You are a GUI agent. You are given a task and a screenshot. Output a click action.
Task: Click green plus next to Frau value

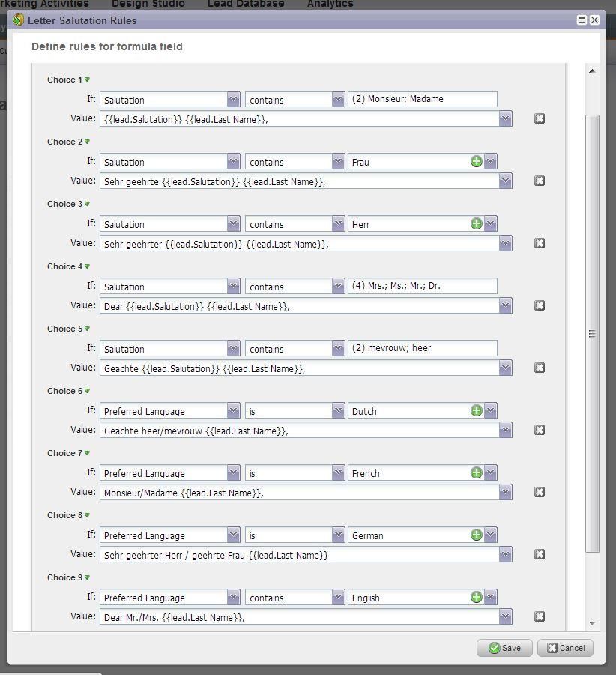point(476,162)
